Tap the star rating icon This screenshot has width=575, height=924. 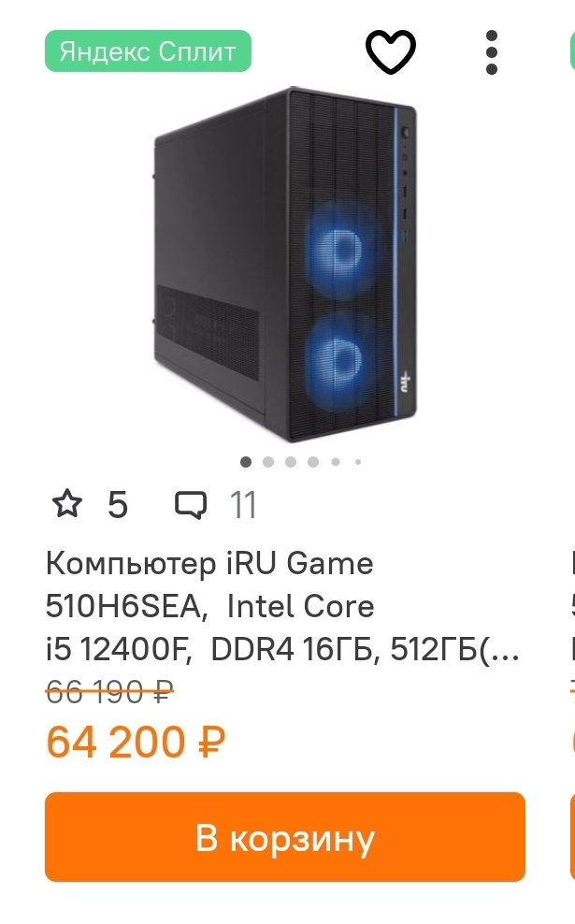(67, 504)
